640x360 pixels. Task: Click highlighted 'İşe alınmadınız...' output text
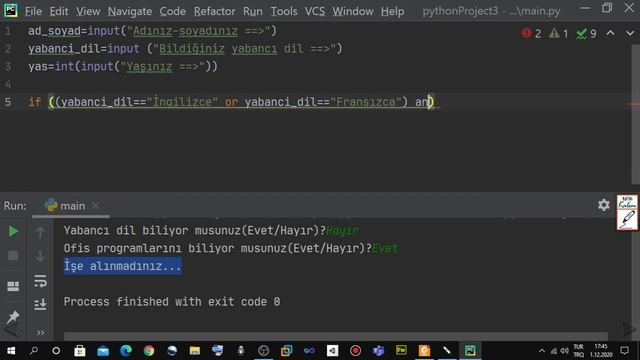122,266
